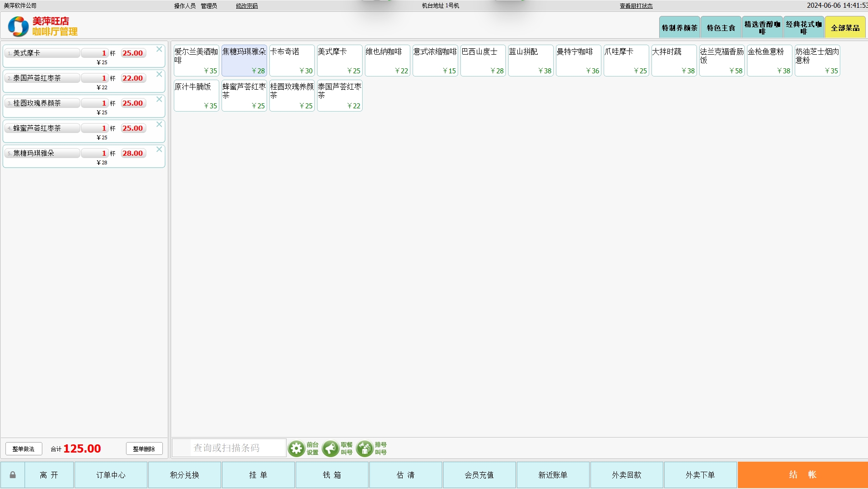Open the 修改密码 link
The width and height of the screenshot is (868, 489).
(x=247, y=6)
